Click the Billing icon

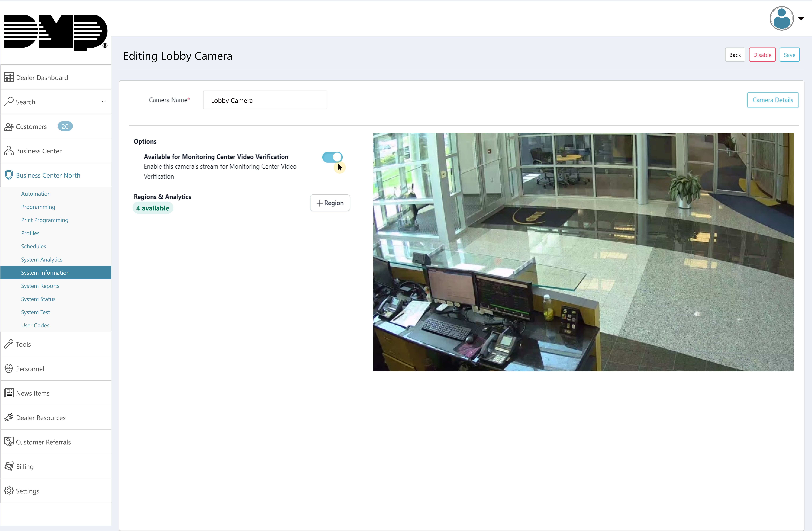(x=9, y=466)
